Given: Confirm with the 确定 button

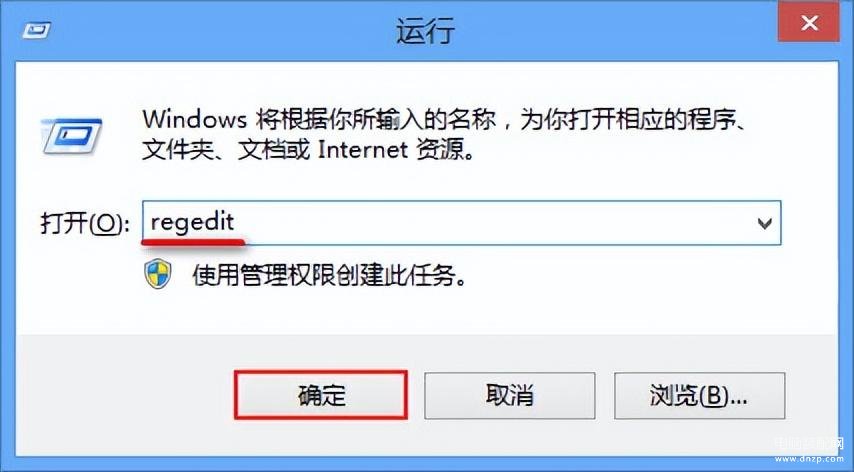Looking at the screenshot, I should pyautogui.click(x=321, y=395).
